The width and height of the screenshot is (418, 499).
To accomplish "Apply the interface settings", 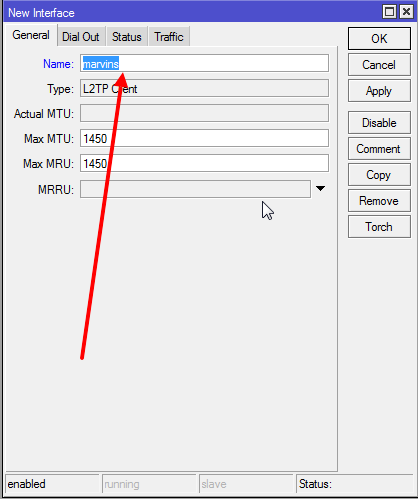I will (379, 91).
